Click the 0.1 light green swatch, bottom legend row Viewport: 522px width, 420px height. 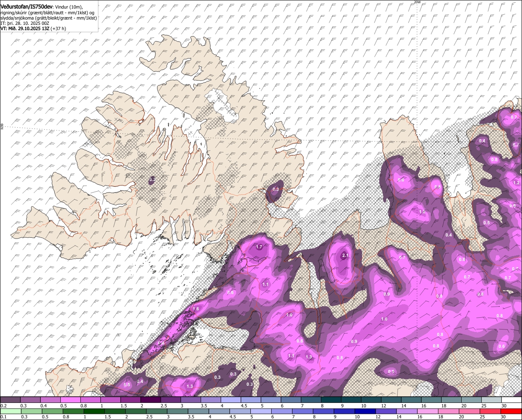click(10, 411)
